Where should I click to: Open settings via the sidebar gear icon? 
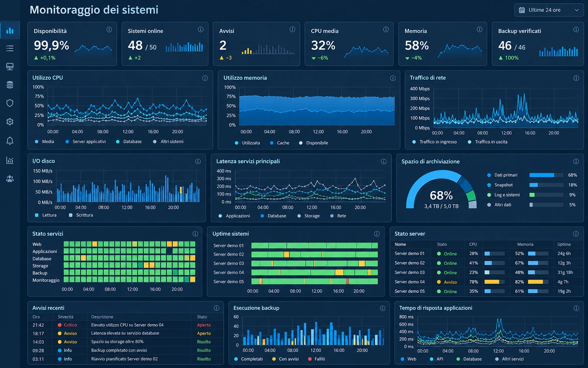10,122
